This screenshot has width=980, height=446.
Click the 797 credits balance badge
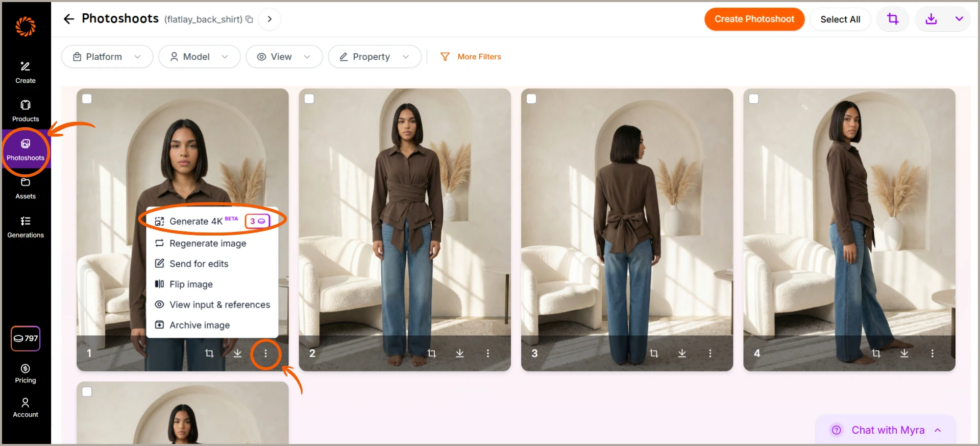coord(26,338)
